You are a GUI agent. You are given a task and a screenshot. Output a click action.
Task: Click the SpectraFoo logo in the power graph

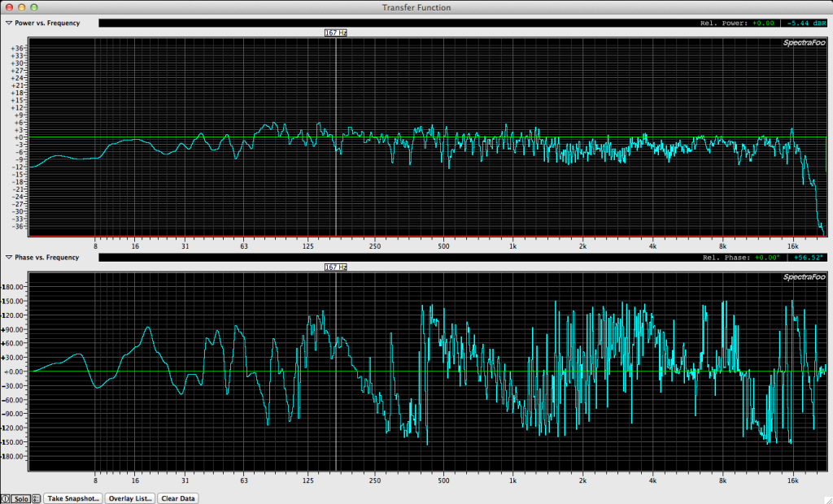[x=803, y=42]
